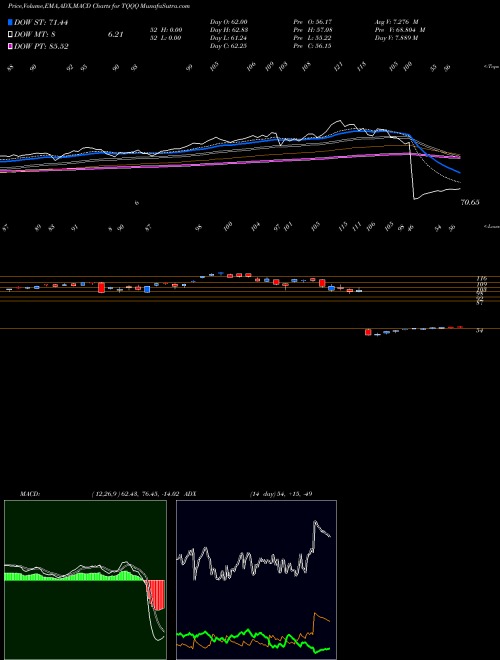500x660 pixels.
Task: Select the MACD (12,26,9) parameter values
Action: 136,494
